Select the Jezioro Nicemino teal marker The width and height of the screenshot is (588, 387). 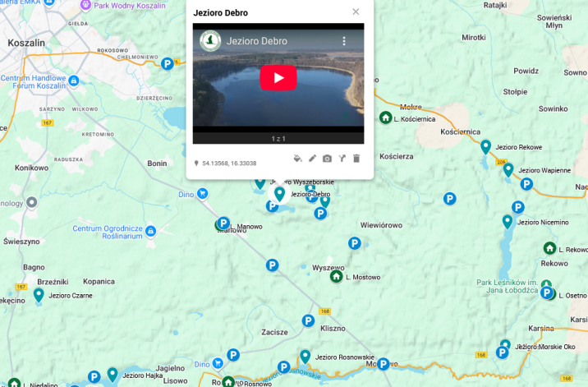pyautogui.click(x=508, y=222)
